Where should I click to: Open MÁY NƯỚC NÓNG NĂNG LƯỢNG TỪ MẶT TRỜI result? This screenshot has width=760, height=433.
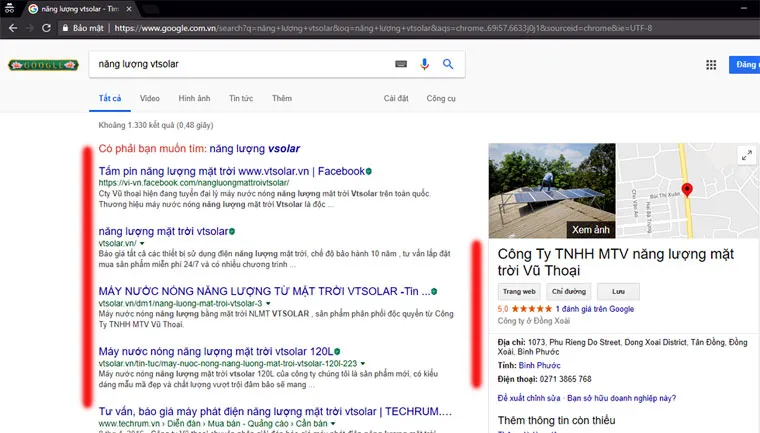[264, 291]
